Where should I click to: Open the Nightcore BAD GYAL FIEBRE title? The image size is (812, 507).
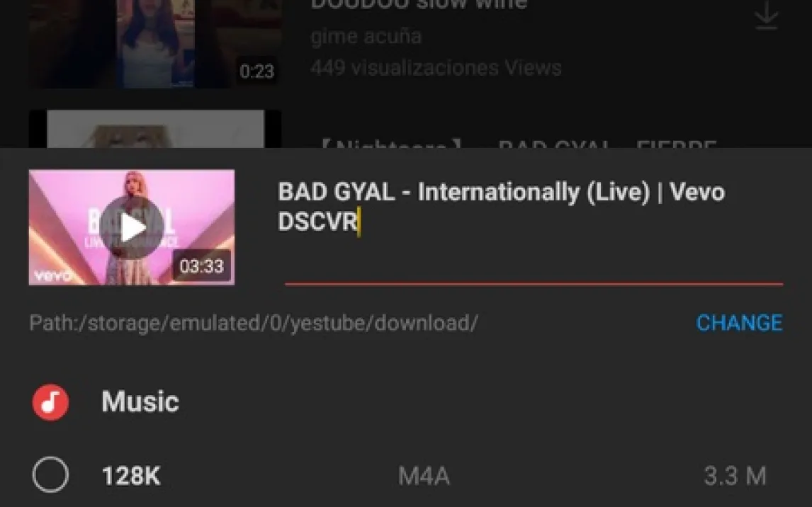(x=518, y=143)
